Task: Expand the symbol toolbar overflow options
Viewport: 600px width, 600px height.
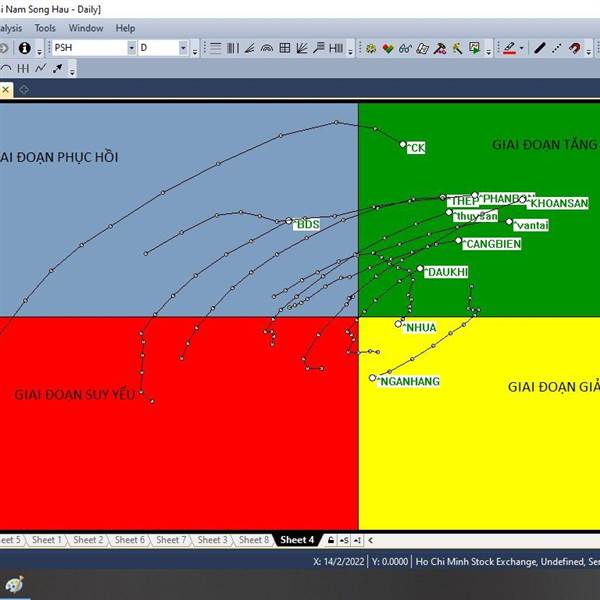Action: (195, 51)
